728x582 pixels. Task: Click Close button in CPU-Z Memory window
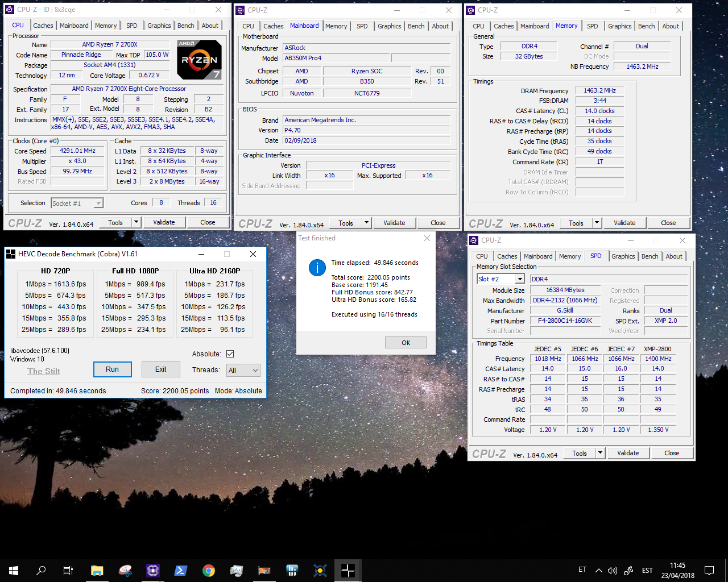668,223
